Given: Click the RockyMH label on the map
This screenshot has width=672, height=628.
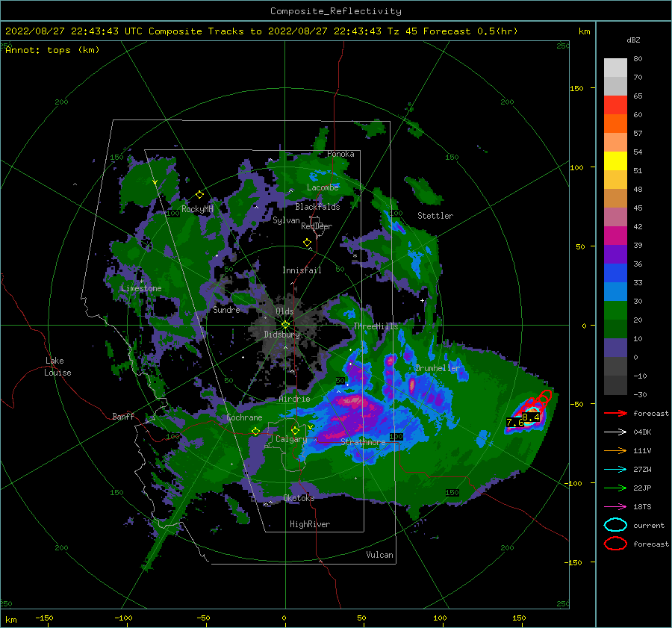Looking at the screenshot, I should pos(197,209).
